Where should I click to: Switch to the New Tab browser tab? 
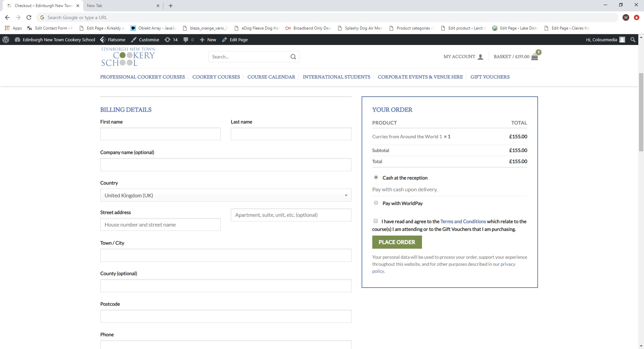click(121, 6)
